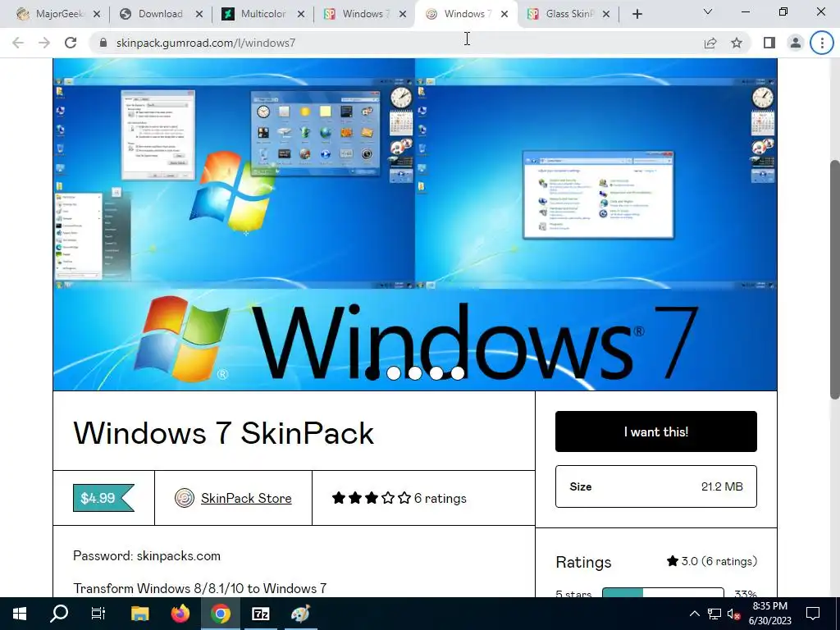Open Task View on the taskbar
This screenshot has width=840, height=630.
[98, 614]
